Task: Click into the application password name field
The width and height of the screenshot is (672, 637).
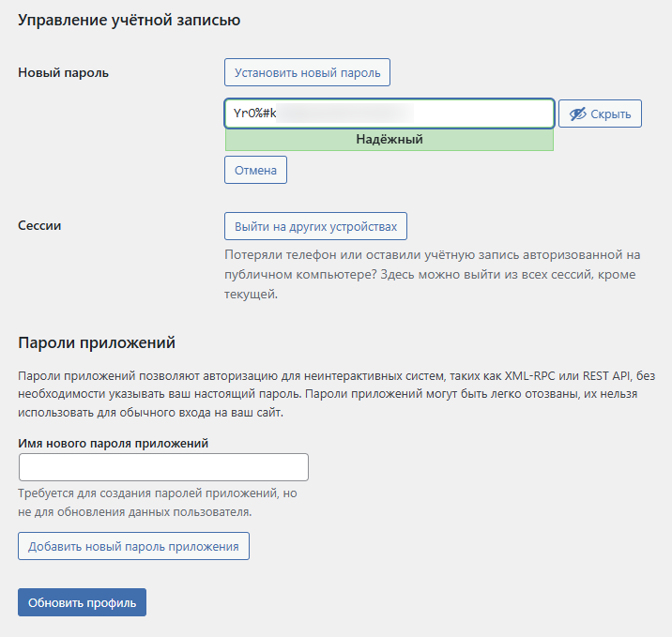Action: click(x=163, y=467)
